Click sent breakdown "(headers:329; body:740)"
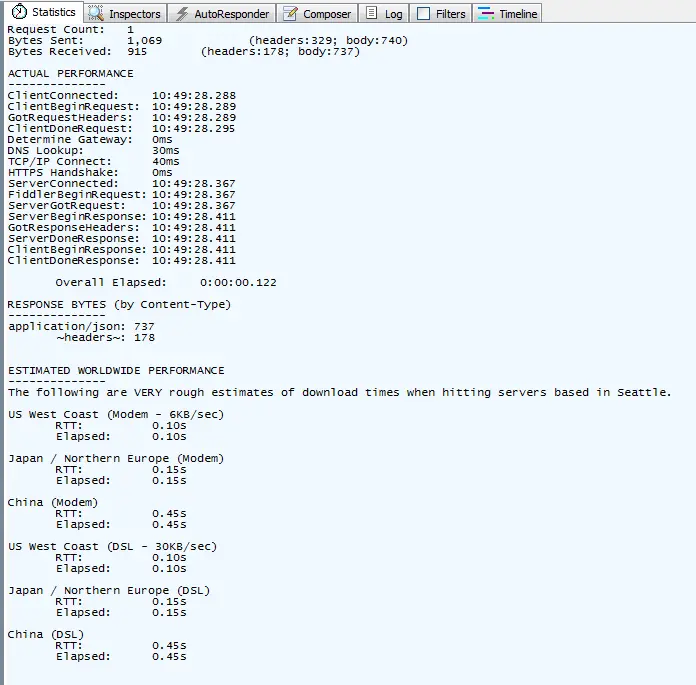 (328, 41)
